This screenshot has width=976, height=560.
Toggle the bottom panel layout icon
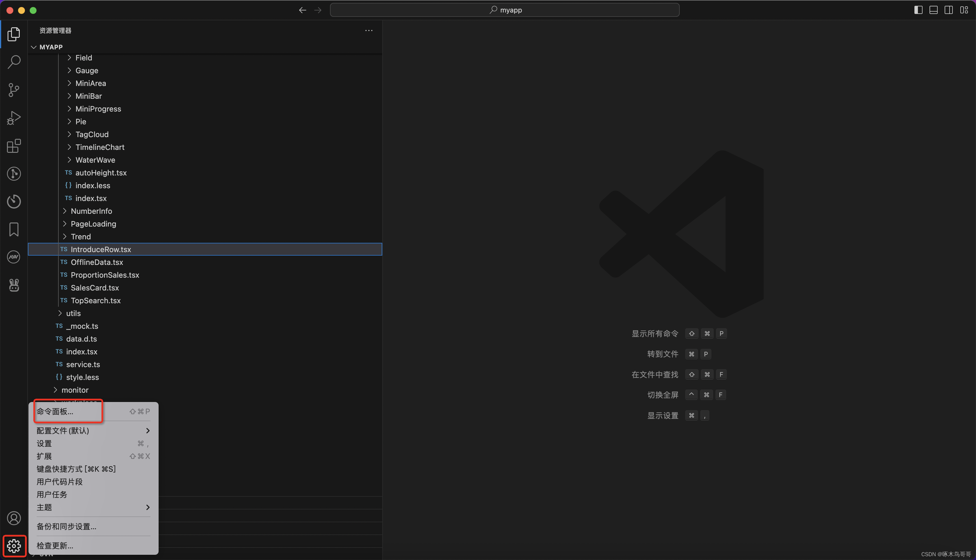tap(933, 10)
